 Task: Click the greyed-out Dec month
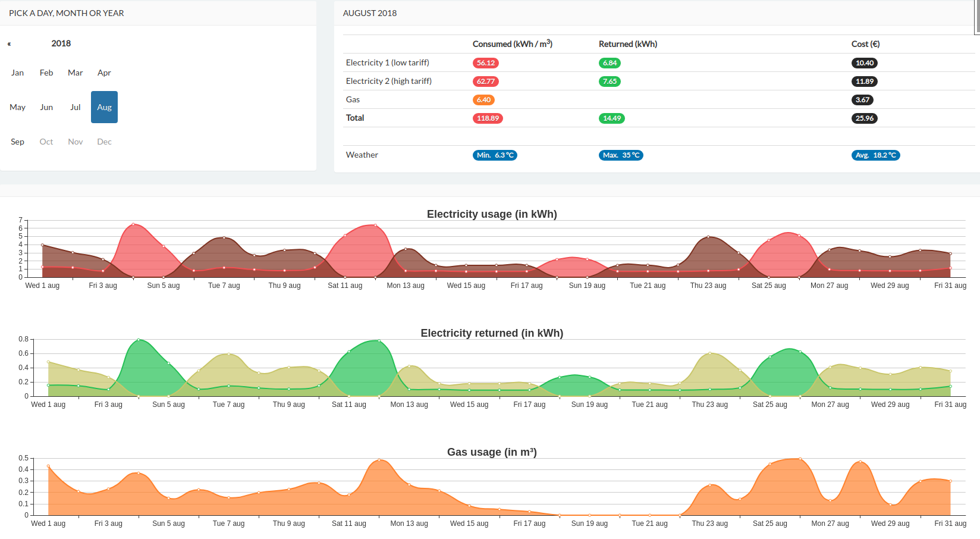tap(104, 142)
